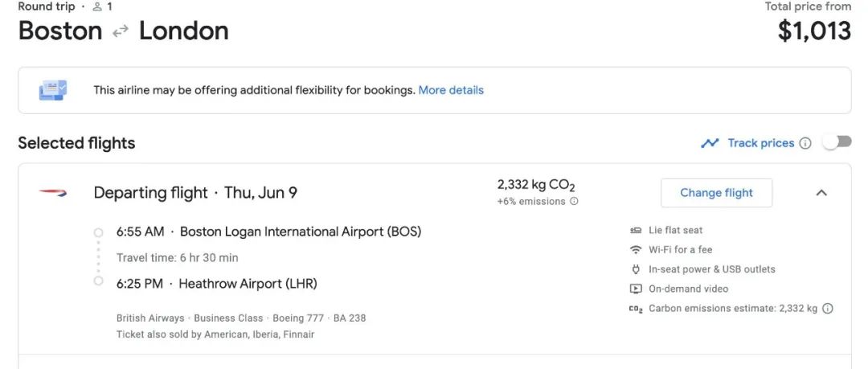Click the carbon emissions estimate info icon
868x369 pixels.
(x=828, y=309)
